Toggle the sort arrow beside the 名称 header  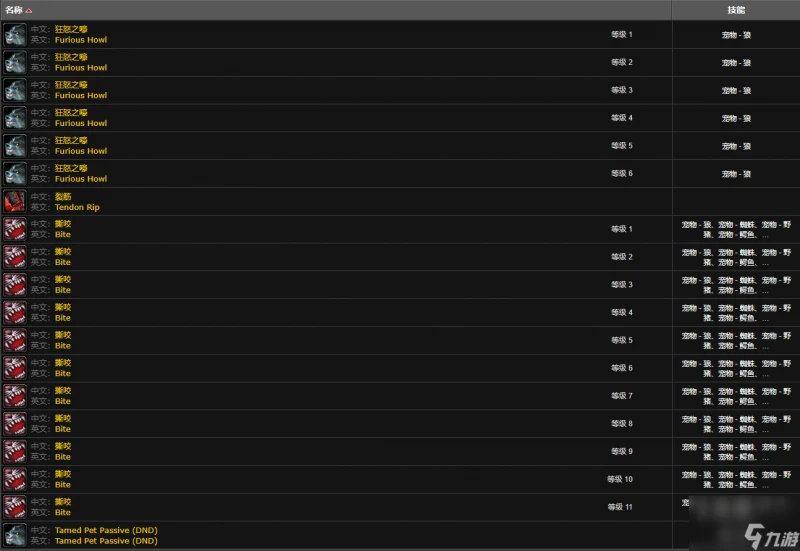[x=29, y=10]
